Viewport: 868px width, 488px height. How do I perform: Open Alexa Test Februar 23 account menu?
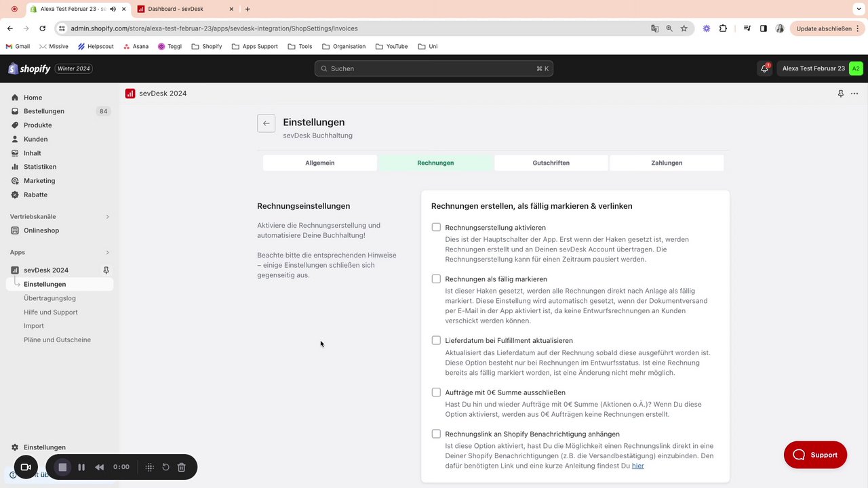click(x=821, y=68)
